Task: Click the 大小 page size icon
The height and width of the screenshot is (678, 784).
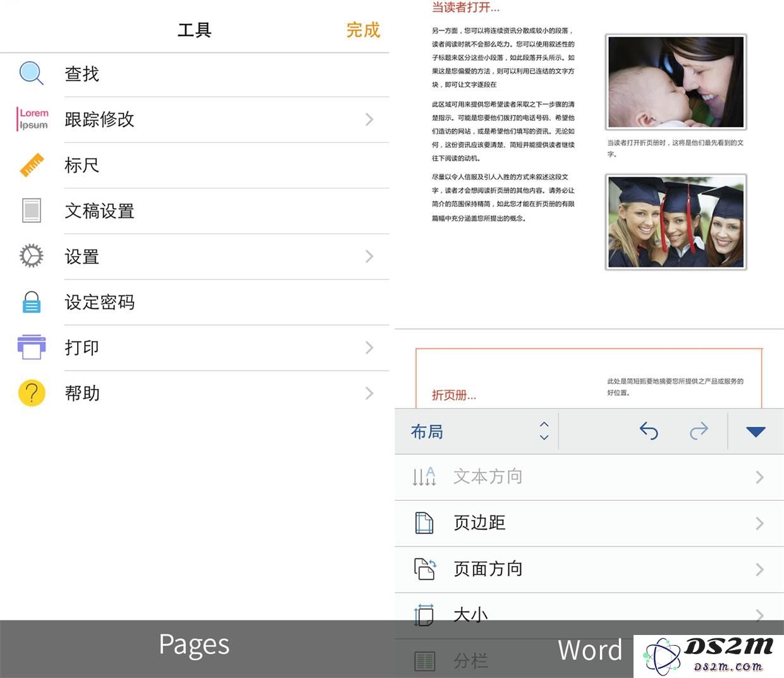Action: (x=424, y=615)
